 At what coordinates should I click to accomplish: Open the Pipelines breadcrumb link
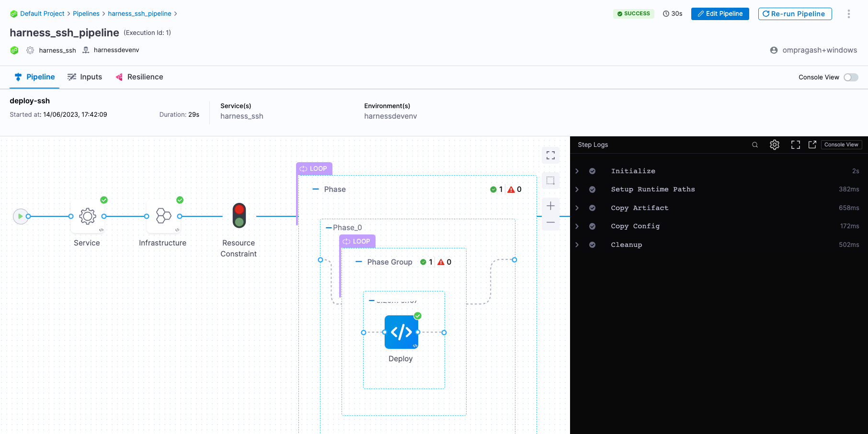pyautogui.click(x=86, y=14)
